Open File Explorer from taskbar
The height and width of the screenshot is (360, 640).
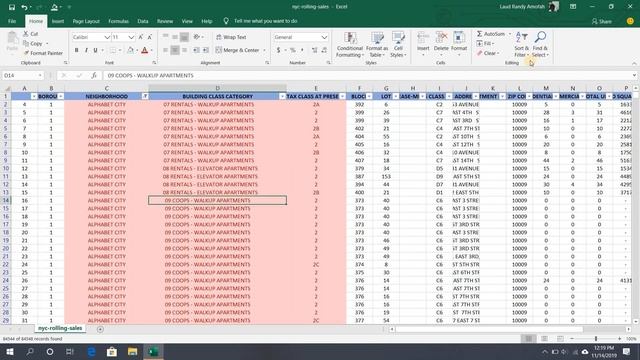pyautogui.click(x=132, y=351)
